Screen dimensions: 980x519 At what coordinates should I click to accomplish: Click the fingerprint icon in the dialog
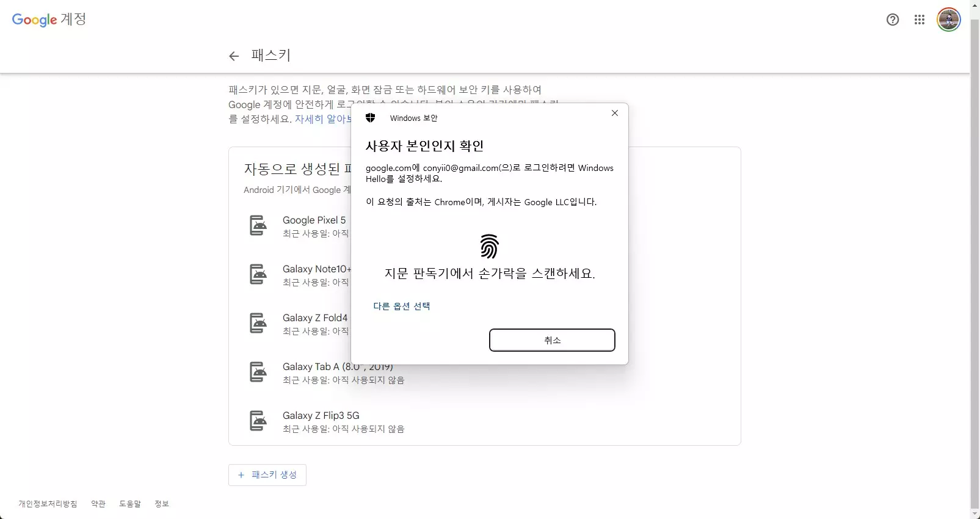click(x=490, y=246)
